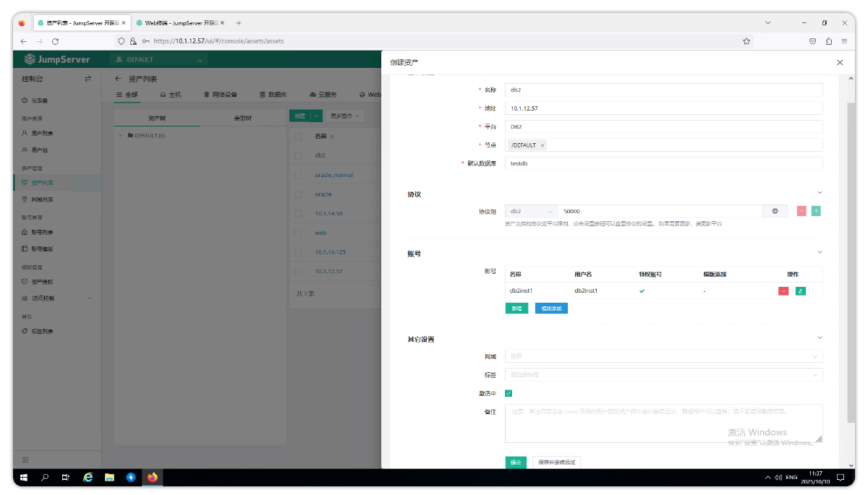Check the oracle_normal row checkbox
Screen dimensions: 868x495
pos(298,175)
